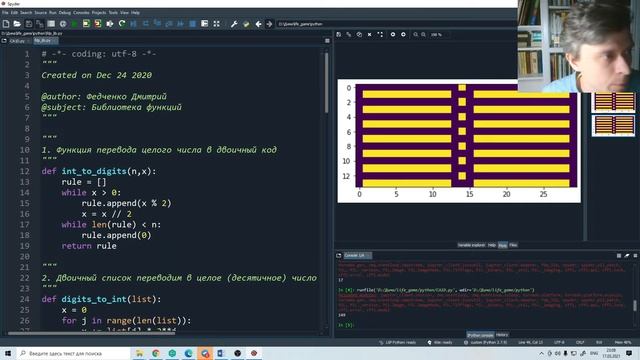
Task: Open the Edit menu
Action: pos(14,13)
